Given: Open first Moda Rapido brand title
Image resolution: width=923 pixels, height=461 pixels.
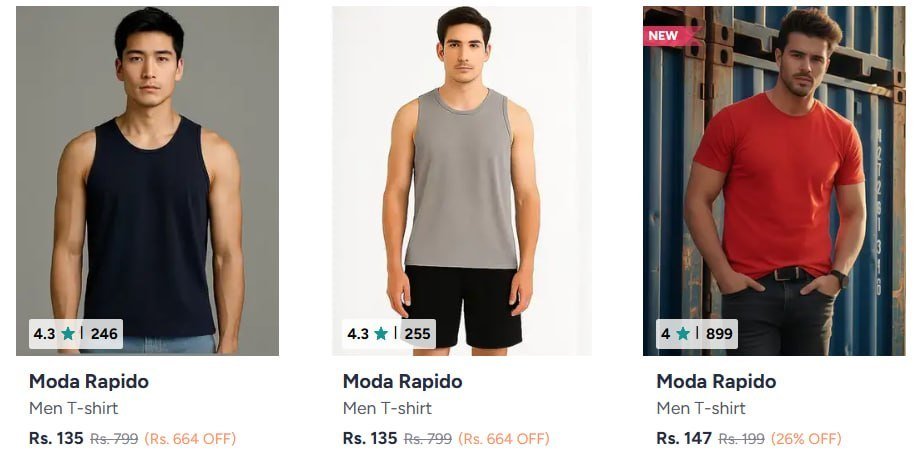Looking at the screenshot, I should pos(89,382).
